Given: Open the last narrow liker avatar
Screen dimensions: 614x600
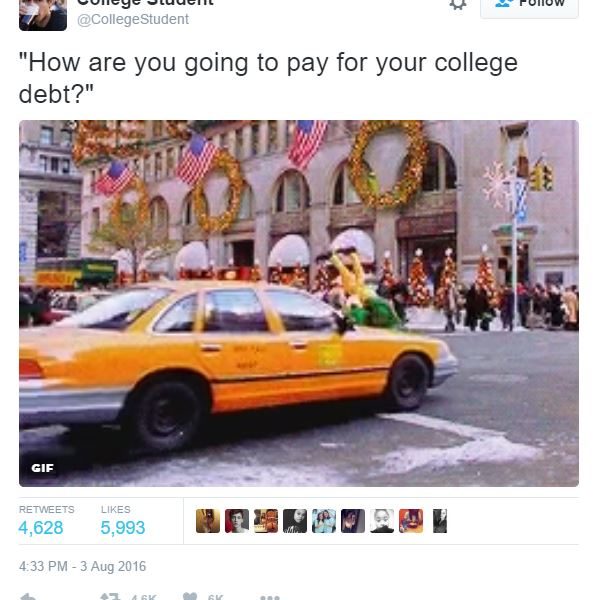Looking at the screenshot, I should tap(440, 521).
